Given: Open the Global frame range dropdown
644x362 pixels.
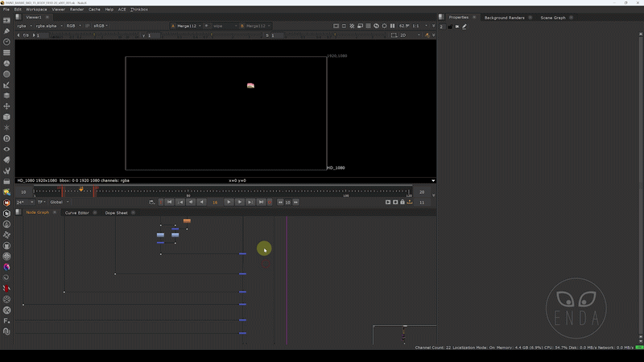Looking at the screenshot, I should (x=60, y=202).
